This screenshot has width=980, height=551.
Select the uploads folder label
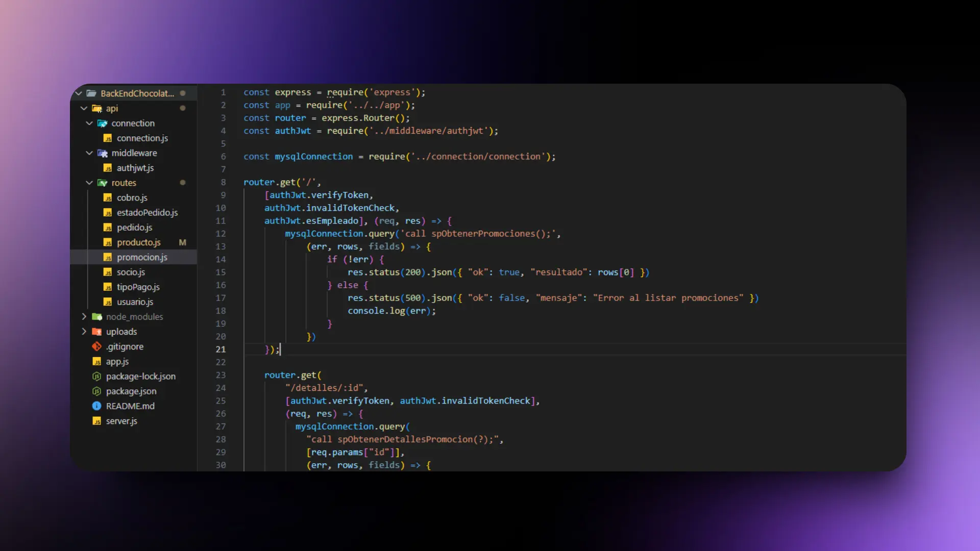pos(121,332)
